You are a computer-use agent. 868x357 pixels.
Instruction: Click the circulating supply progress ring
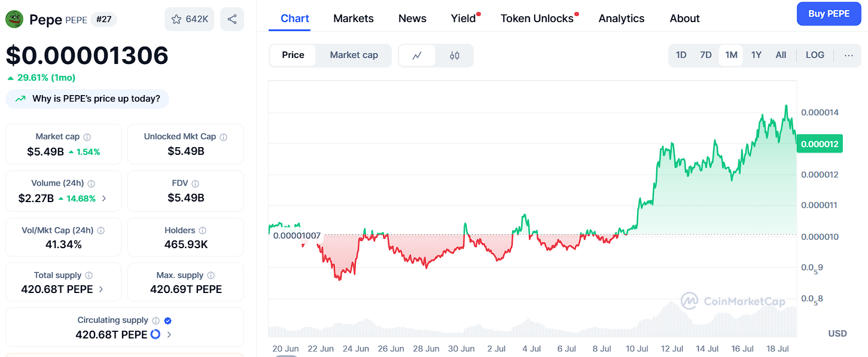156,334
